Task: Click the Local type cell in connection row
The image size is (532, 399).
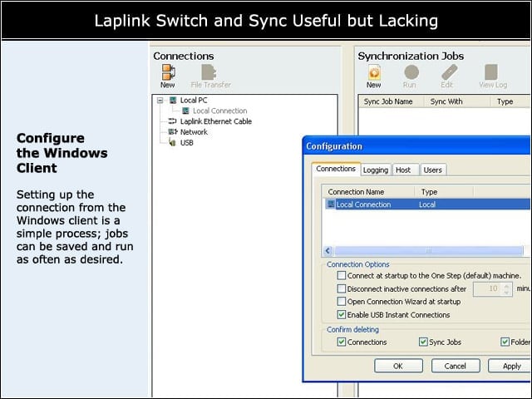Action: (427, 204)
